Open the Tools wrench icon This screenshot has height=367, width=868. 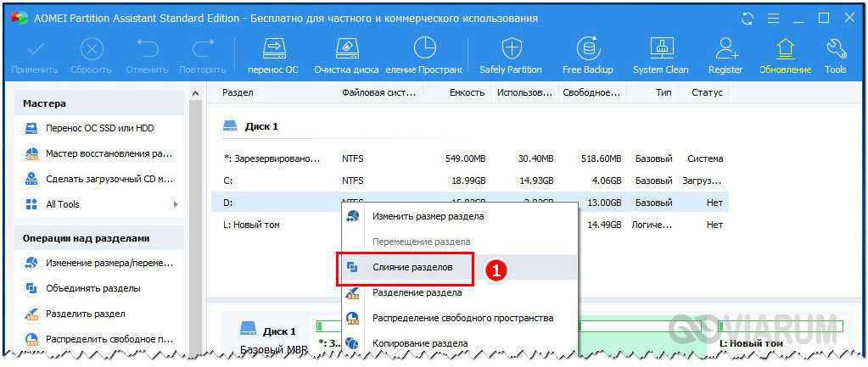pyautogui.click(x=835, y=49)
